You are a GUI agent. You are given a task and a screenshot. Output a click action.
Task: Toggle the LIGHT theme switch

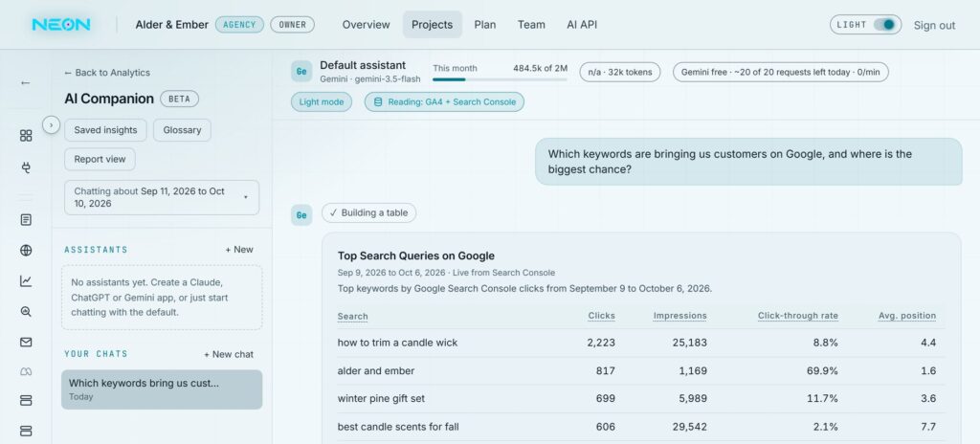point(884,25)
